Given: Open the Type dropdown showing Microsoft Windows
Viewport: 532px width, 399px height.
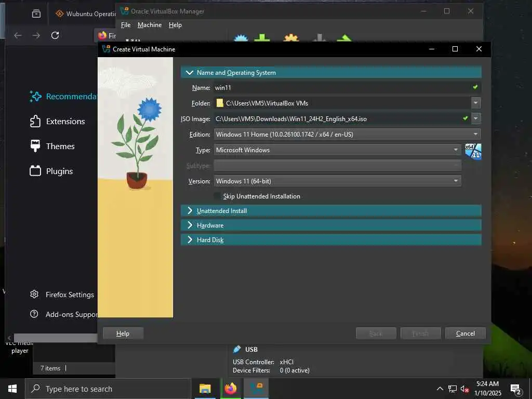Looking at the screenshot, I should coord(337,150).
